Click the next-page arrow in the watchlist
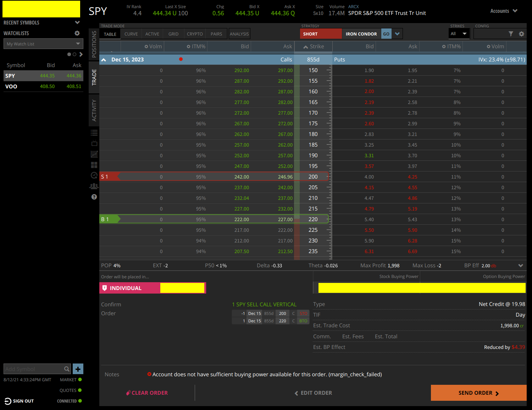 pos(81,54)
